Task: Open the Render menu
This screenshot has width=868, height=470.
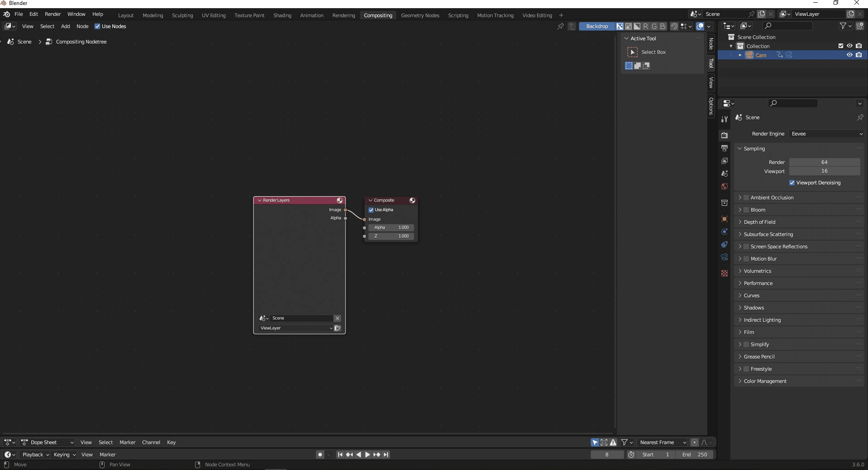Action: 53,14
